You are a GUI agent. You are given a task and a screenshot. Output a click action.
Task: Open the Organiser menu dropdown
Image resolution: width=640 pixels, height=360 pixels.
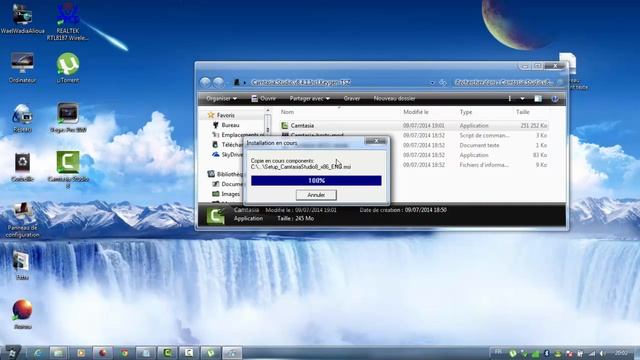point(221,98)
